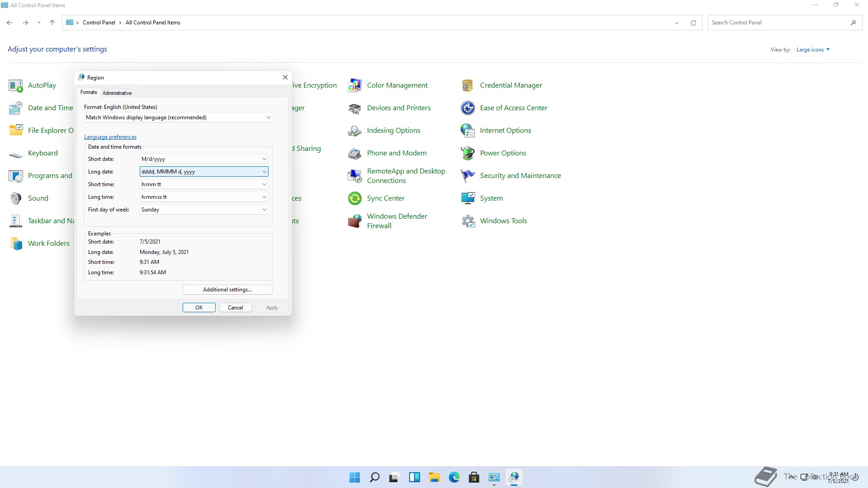Click the Microsoft Edge taskbar icon
Screen dimensions: 868x488
click(454, 477)
